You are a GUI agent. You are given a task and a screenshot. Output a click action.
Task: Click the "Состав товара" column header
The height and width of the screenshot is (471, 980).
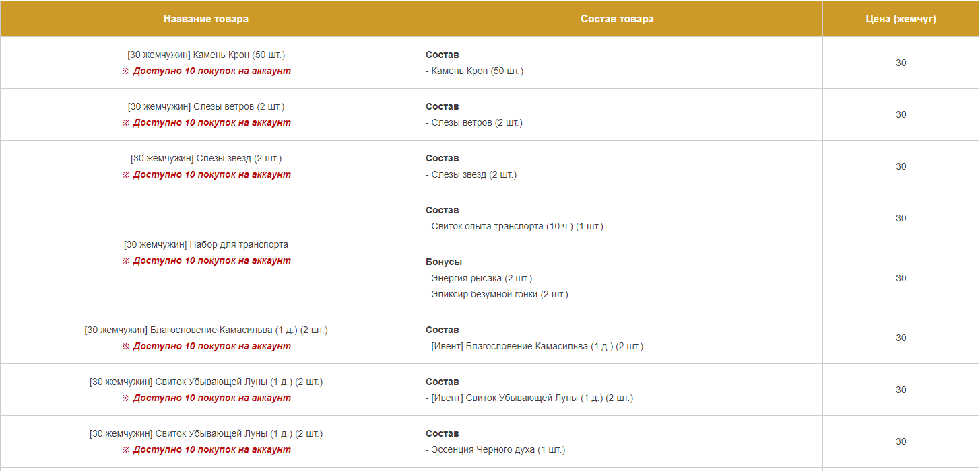617,19
